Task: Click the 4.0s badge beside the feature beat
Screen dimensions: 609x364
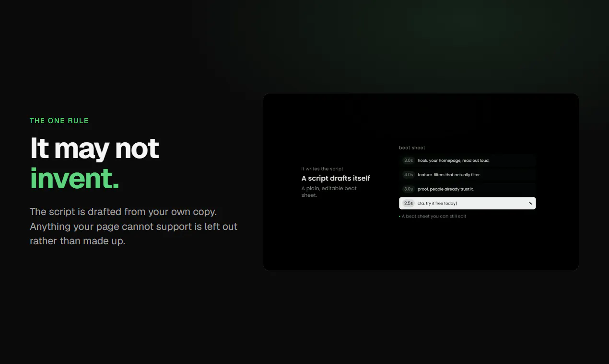Action: [x=409, y=175]
